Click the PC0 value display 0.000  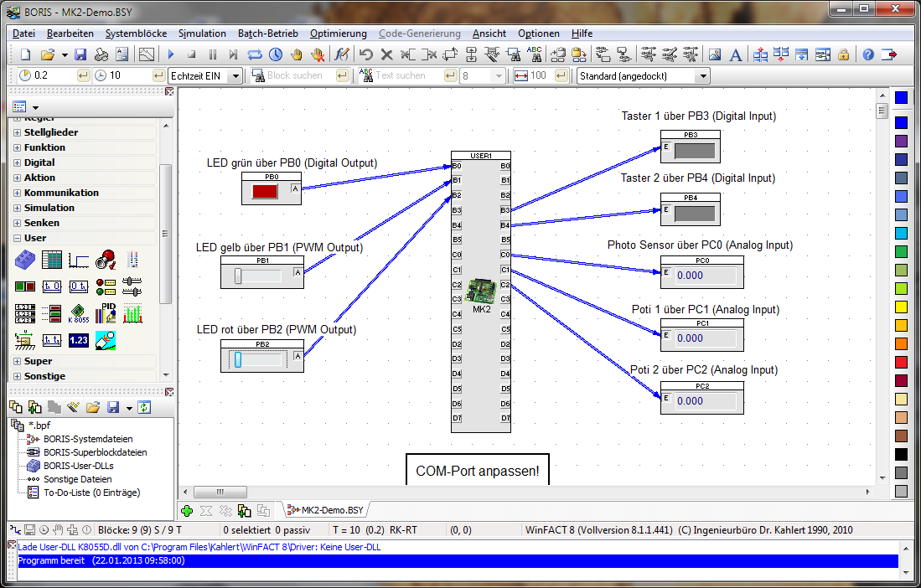(704, 276)
